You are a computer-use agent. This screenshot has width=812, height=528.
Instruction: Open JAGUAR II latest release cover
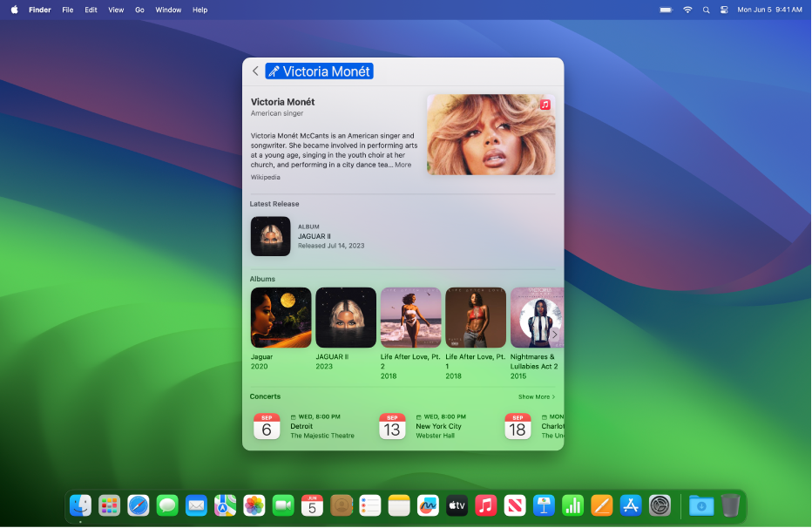pyautogui.click(x=270, y=236)
